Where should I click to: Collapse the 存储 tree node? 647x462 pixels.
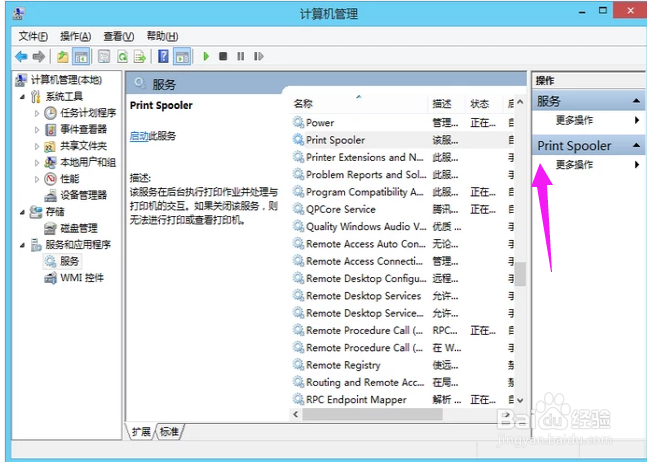(x=22, y=212)
